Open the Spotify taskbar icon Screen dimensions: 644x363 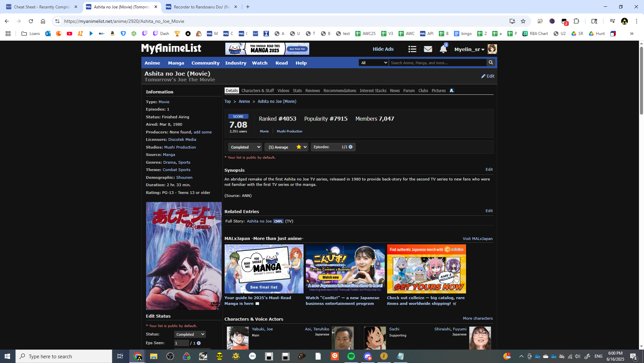point(351,356)
